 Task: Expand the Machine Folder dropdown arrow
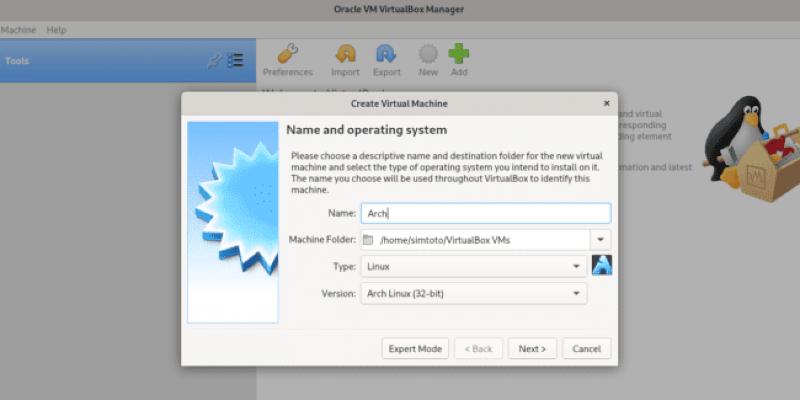click(600, 240)
